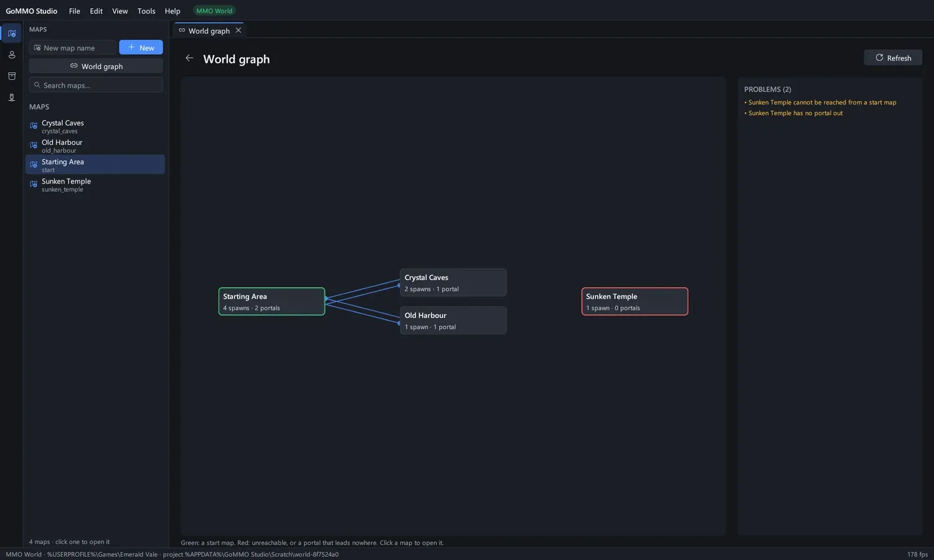Click the MMO World project badge

pyautogui.click(x=214, y=11)
